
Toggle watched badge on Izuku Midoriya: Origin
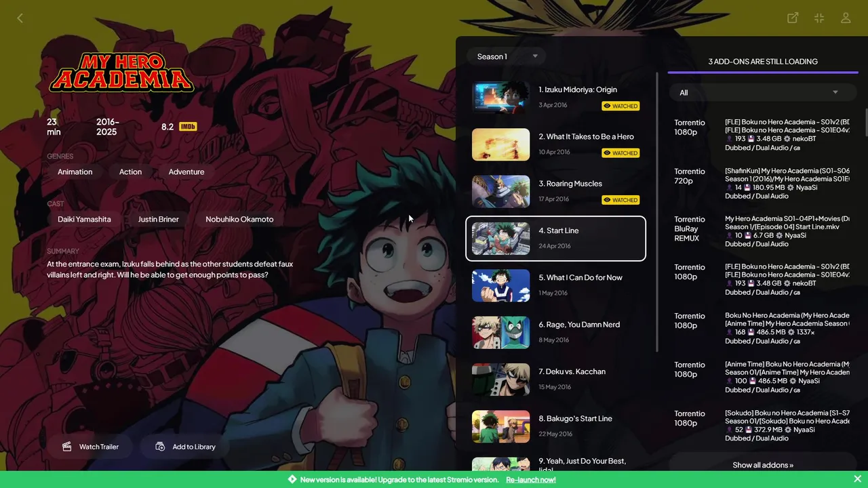tap(620, 106)
